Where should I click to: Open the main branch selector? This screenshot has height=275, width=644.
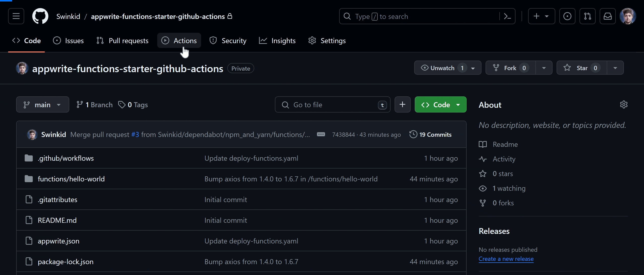click(x=42, y=104)
